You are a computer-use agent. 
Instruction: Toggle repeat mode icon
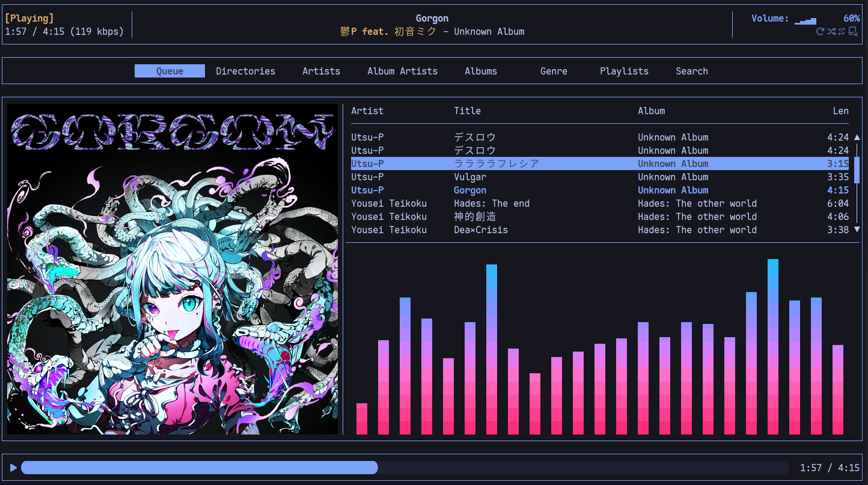820,32
